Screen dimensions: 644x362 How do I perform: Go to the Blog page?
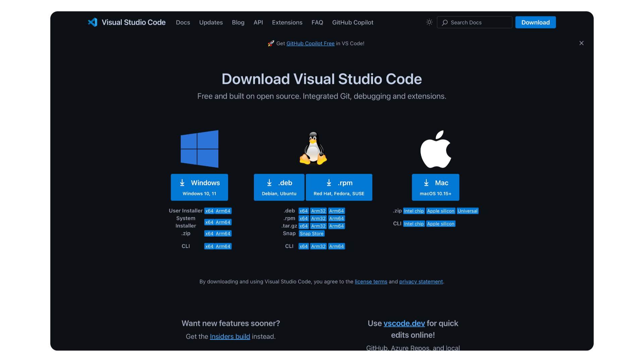pyautogui.click(x=238, y=22)
